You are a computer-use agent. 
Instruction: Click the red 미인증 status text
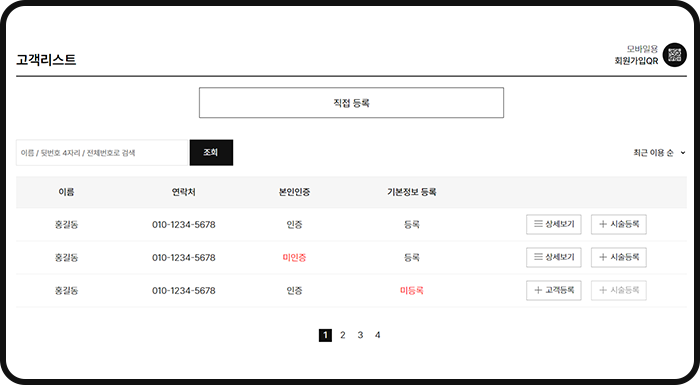(x=294, y=258)
